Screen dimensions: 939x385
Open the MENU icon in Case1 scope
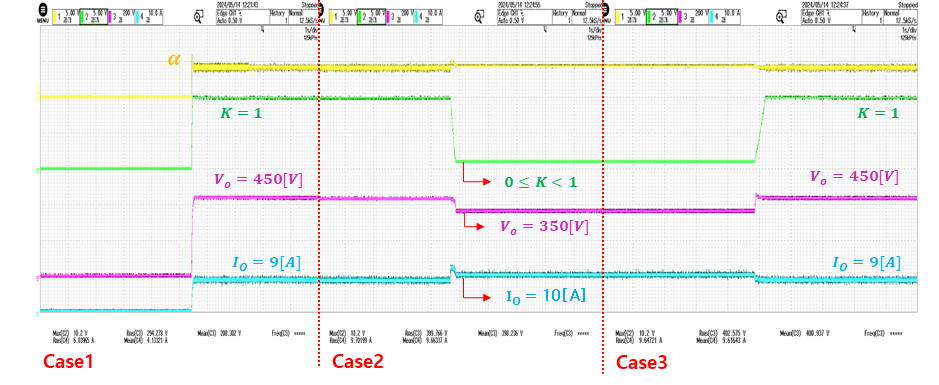tap(43, 11)
